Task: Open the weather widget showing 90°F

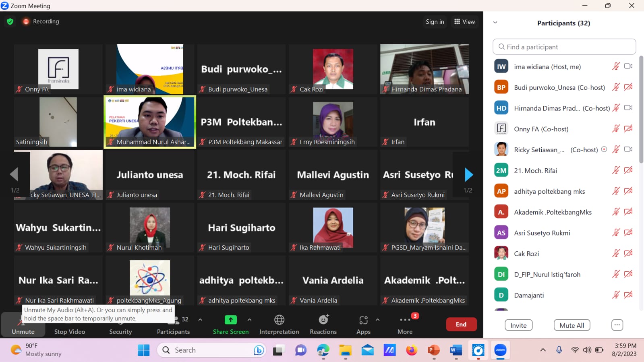Action: click(36, 350)
